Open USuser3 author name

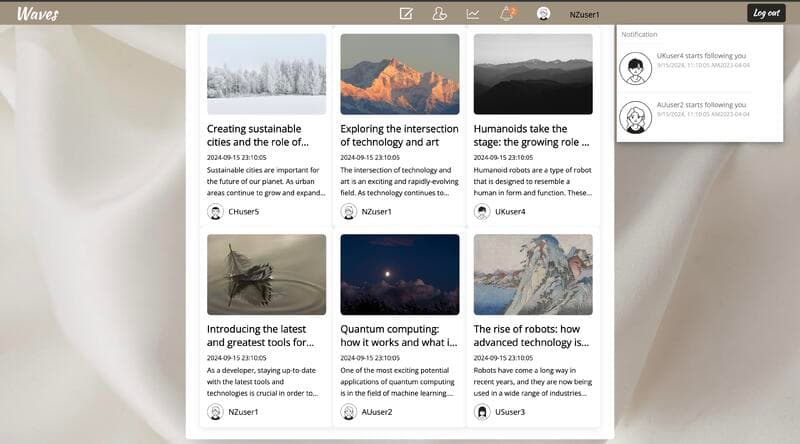click(510, 412)
